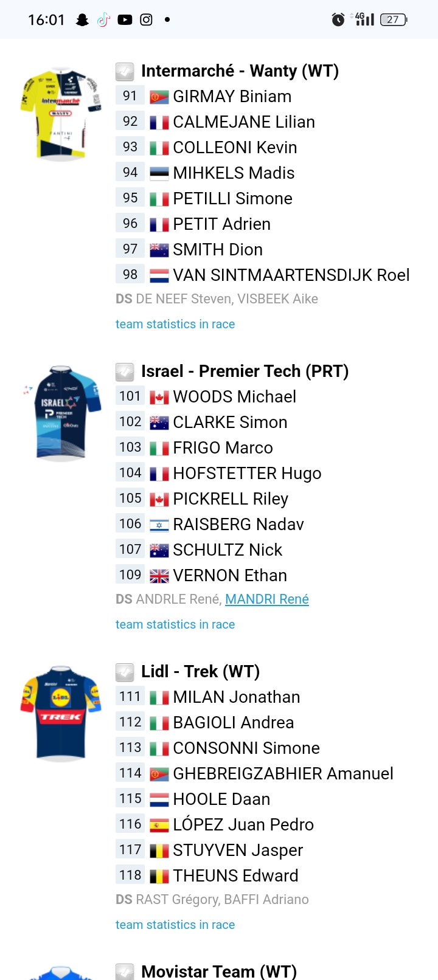The image size is (438, 980).
Task: Click the Israeli flag beside RAISBERG Nadav
Action: [159, 525]
